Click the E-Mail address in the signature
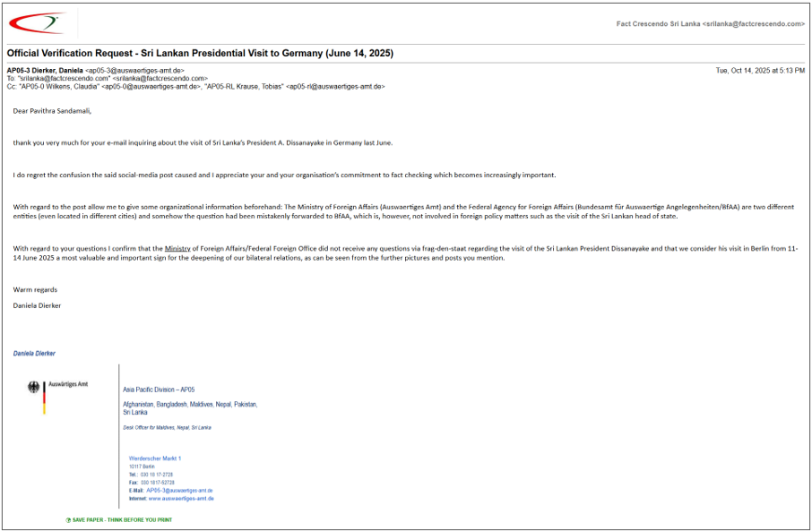Image resolution: width=812 pixels, height=531 pixels. [x=179, y=491]
